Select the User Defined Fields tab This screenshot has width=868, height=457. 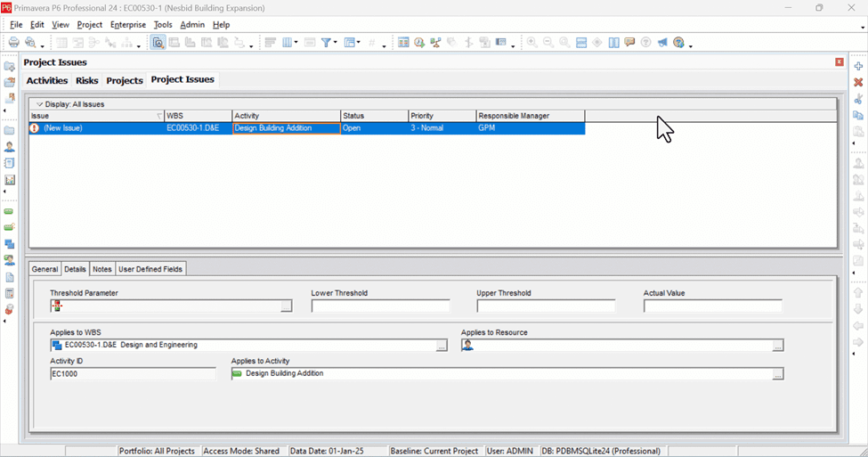(x=150, y=269)
